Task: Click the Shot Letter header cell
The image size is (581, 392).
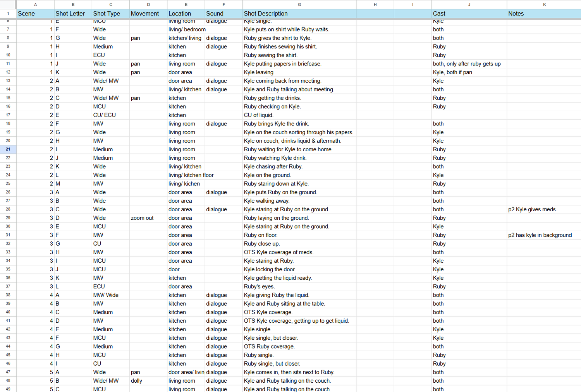Action: 73,14
